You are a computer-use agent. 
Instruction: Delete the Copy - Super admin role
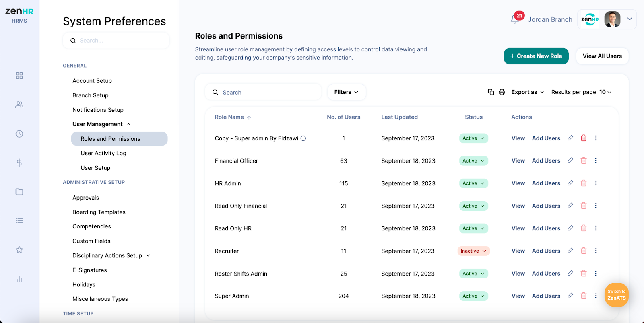coord(583,138)
